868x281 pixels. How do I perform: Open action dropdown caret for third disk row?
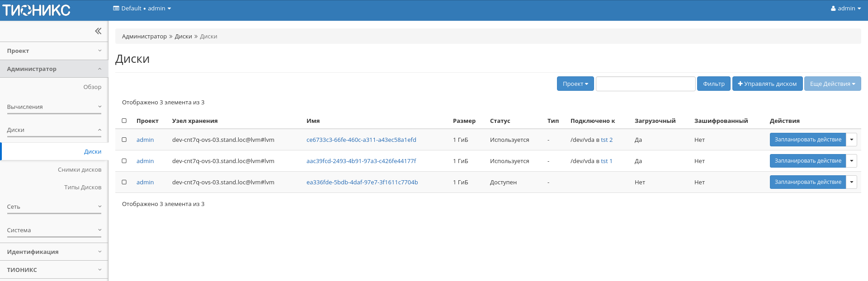click(851, 182)
